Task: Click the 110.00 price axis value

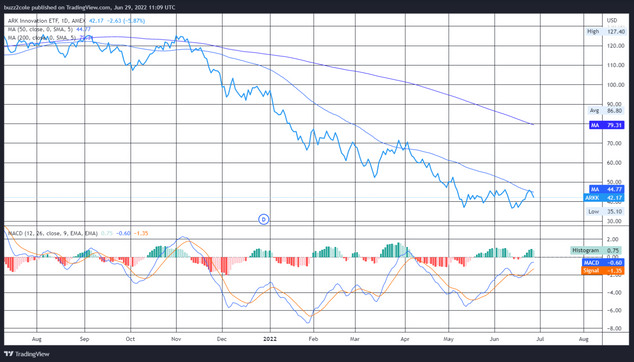Action: point(615,65)
